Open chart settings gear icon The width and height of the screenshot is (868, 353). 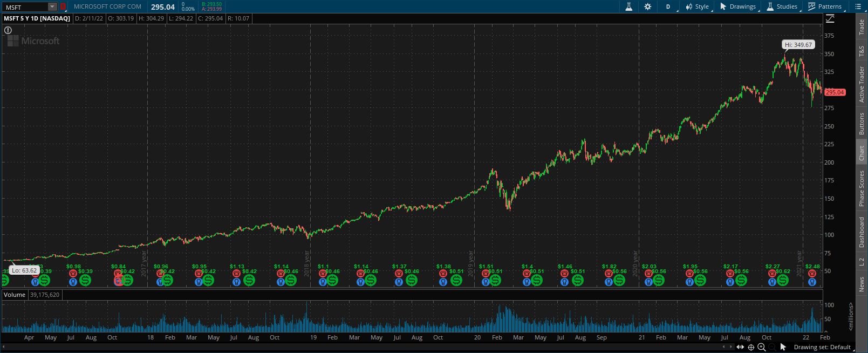(x=648, y=6)
